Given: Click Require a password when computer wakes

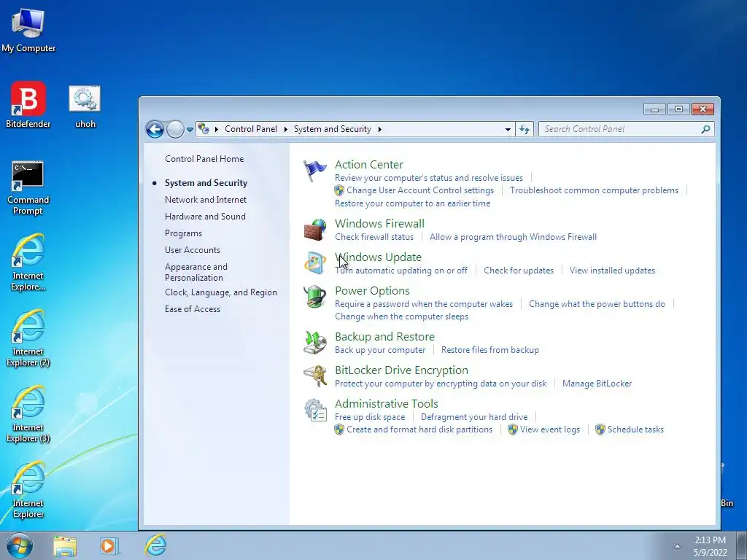Looking at the screenshot, I should [424, 304].
